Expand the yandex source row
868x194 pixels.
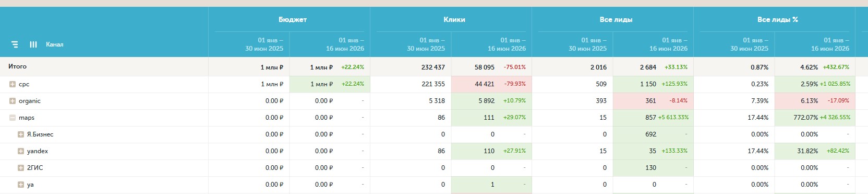[x=21, y=151]
